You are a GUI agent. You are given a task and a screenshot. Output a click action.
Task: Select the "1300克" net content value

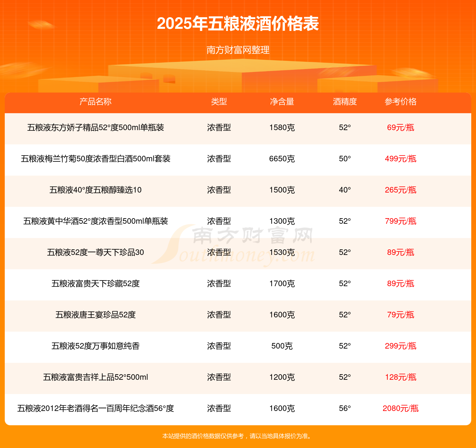pos(282,221)
